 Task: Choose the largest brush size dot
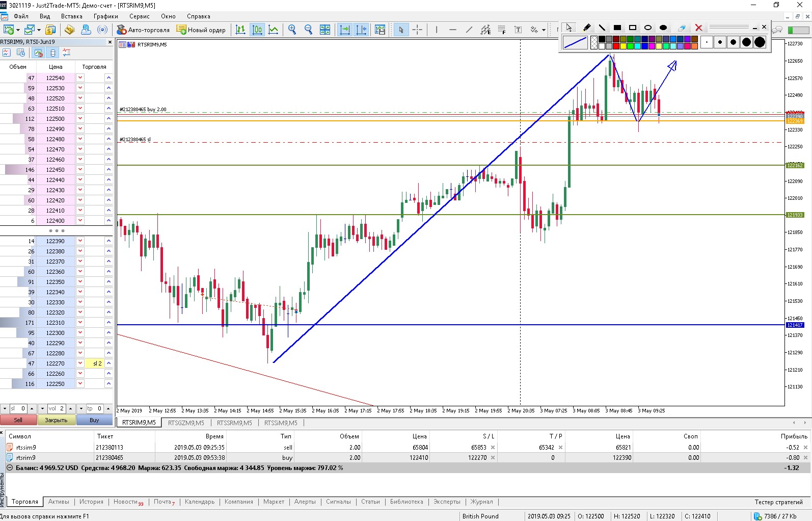pyautogui.click(x=760, y=42)
